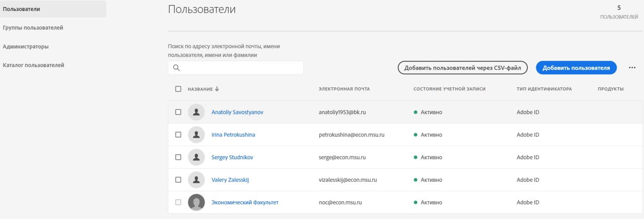Go to Администраторы section
This screenshot has height=219, width=644.
26,46
